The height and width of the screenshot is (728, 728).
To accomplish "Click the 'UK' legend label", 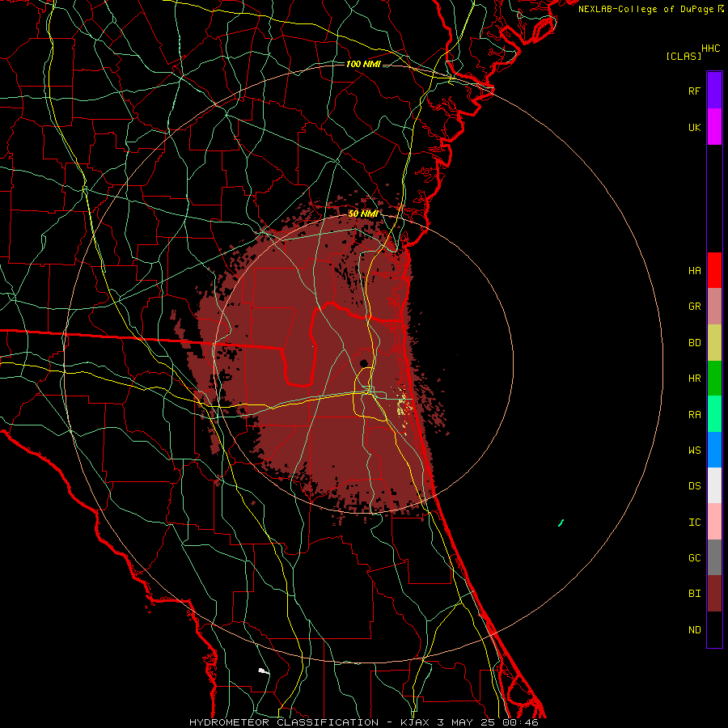I will (694, 127).
